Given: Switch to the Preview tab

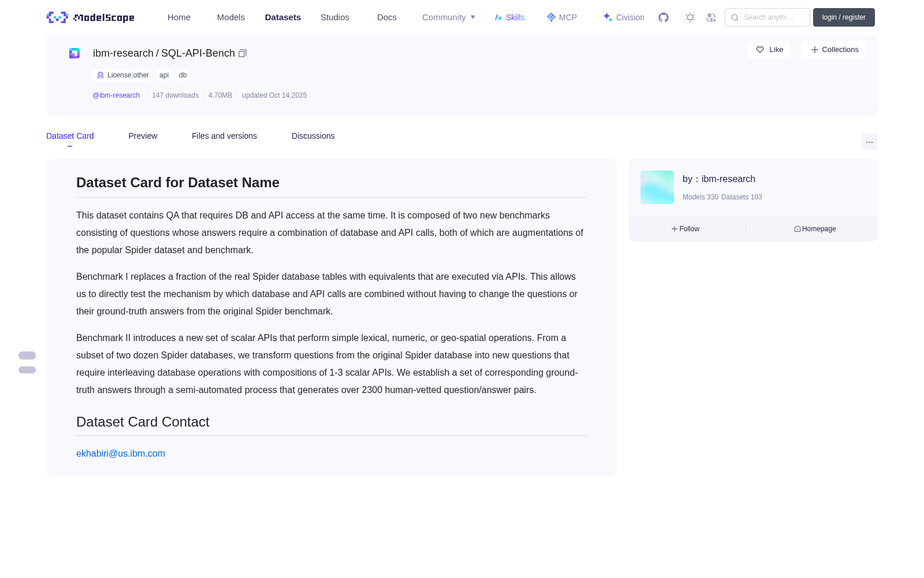Looking at the screenshot, I should 143,136.
